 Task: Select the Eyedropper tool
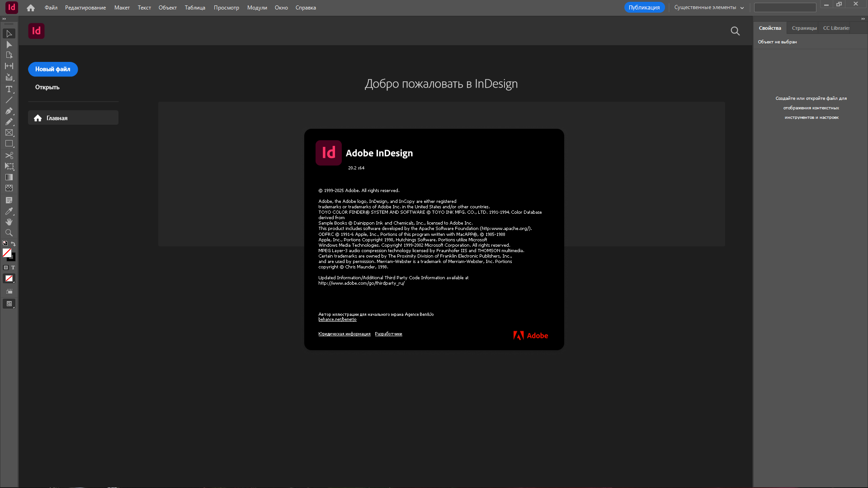pyautogui.click(x=9, y=211)
